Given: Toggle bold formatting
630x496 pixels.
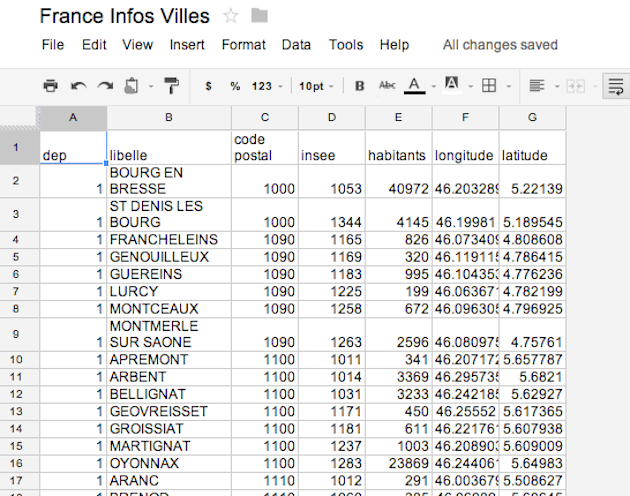Looking at the screenshot, I should (360, 86).
